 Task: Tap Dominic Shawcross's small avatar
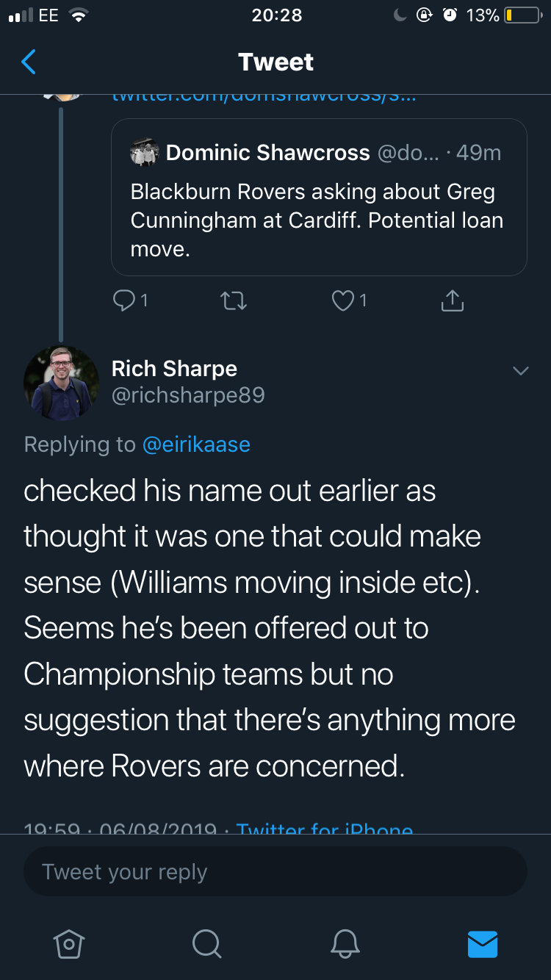[144, 153]
